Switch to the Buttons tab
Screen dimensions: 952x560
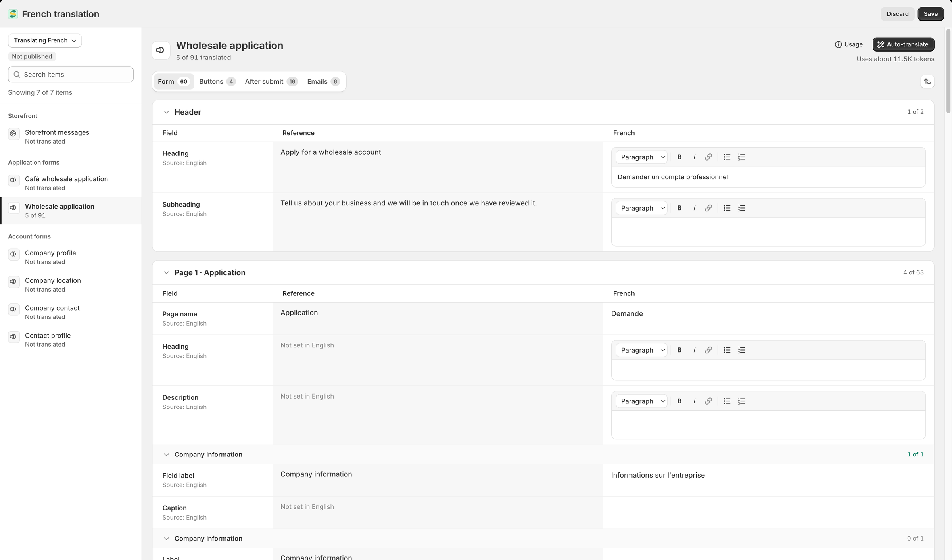(x=217, y=82)
